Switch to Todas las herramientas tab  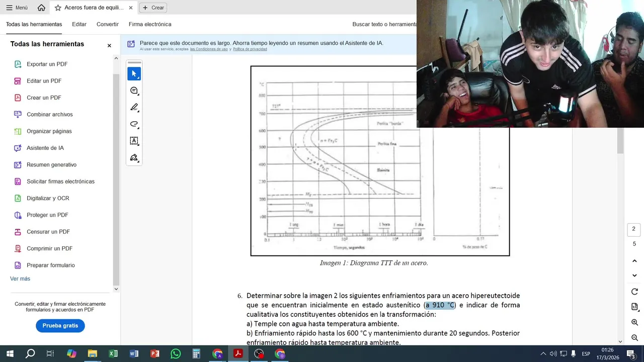click(x=34, y=24)
